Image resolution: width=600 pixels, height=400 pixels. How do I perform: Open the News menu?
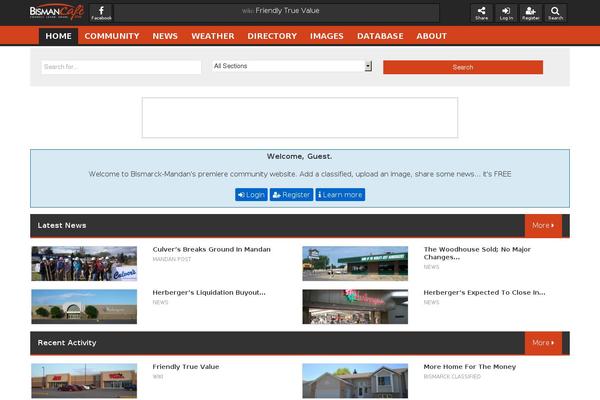(x=165, y=36)
